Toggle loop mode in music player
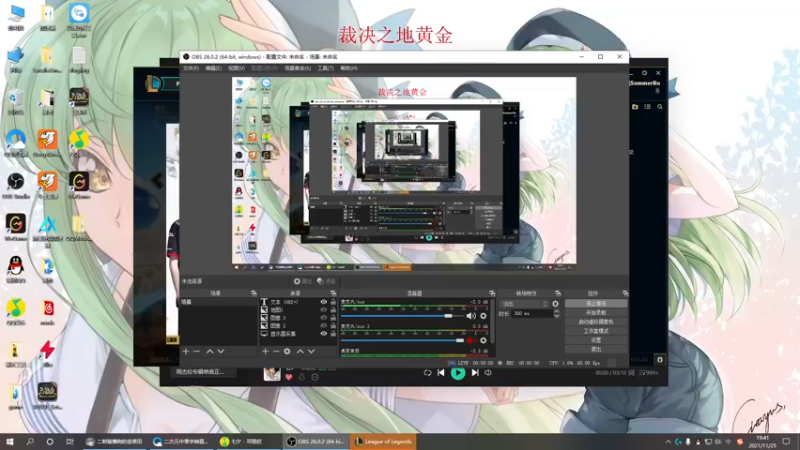The height and width of the screenshot is (450, 800). pos(427,373)
